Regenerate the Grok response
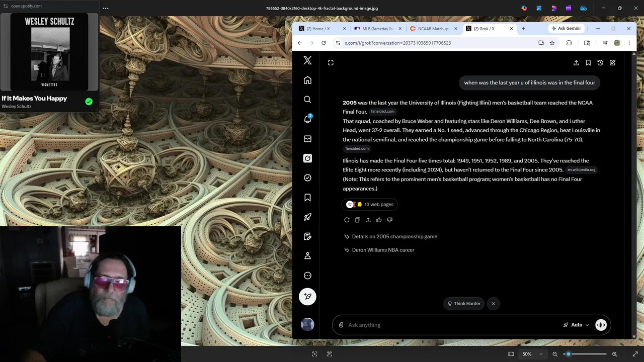Image resolution: width=644 pixels, height=362 pixels. tap(347, 220)
